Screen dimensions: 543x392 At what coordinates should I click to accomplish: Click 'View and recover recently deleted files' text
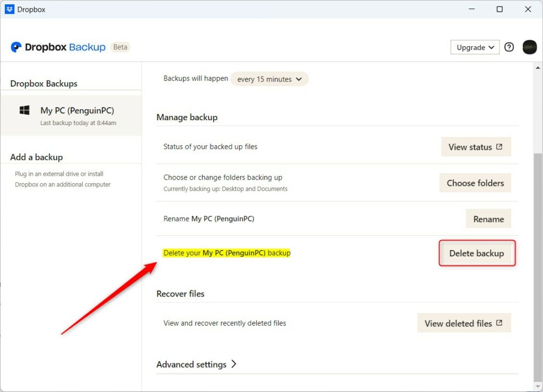pos(225,323)
